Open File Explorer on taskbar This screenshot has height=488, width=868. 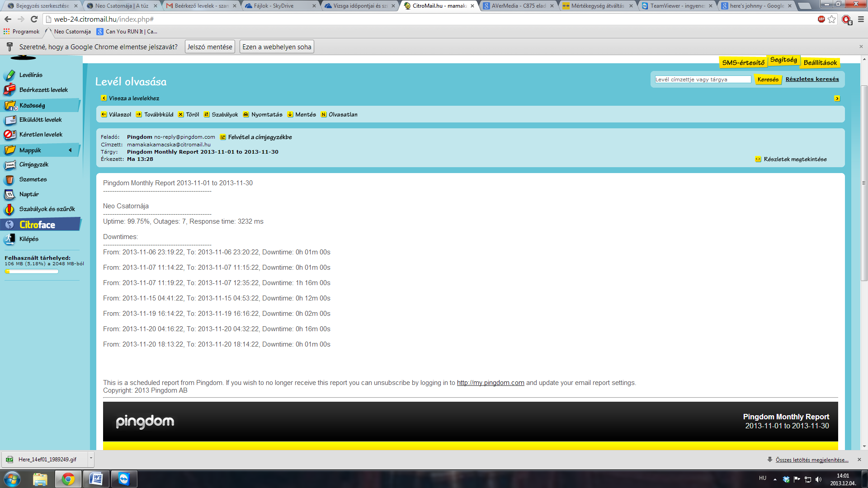(40, 479)
